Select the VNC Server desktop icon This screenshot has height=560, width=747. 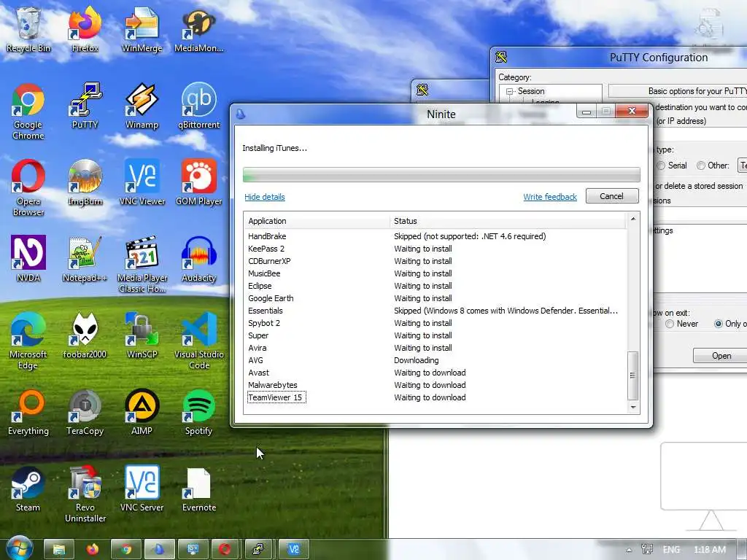pos(142,489)
